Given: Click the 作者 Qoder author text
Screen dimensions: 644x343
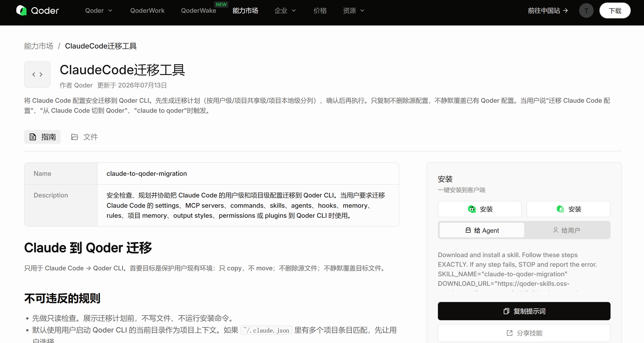Looking at the screenshot, I should click(x=76, y=85).
